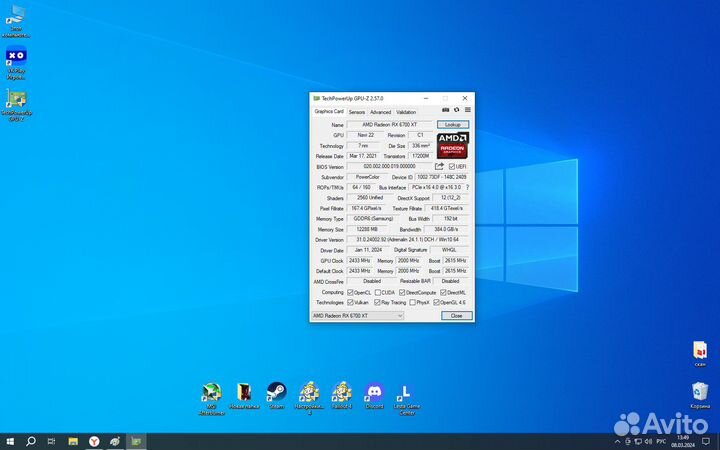Toggle the OpenGL 4.6 checkbox
This screenshot has width=720, height=450.
pos(436,302)
